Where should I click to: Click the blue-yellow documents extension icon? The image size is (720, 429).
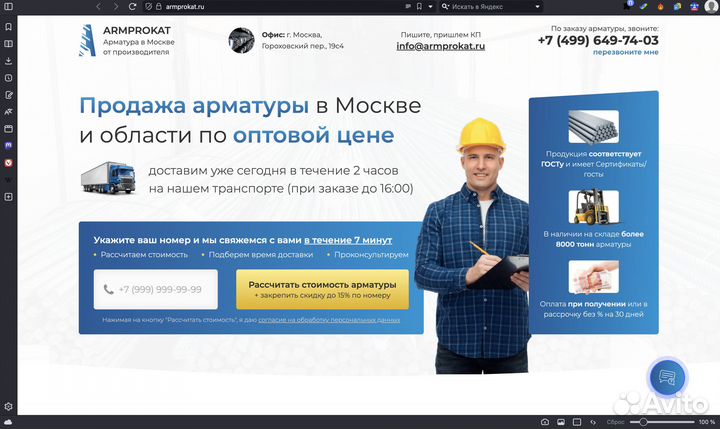(x=677, y=6)
